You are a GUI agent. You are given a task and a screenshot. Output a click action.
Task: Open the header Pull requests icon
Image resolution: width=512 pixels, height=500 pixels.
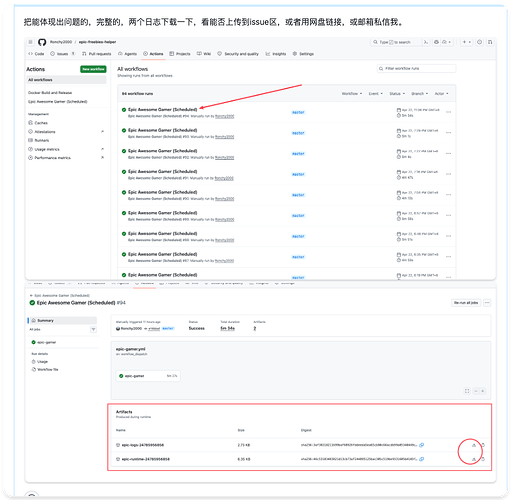[490, 42]
